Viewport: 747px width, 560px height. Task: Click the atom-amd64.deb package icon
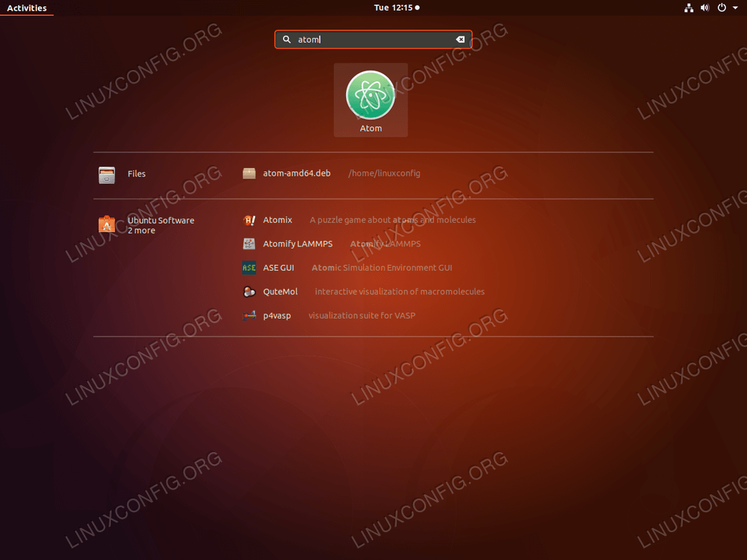tap(249, 174)
